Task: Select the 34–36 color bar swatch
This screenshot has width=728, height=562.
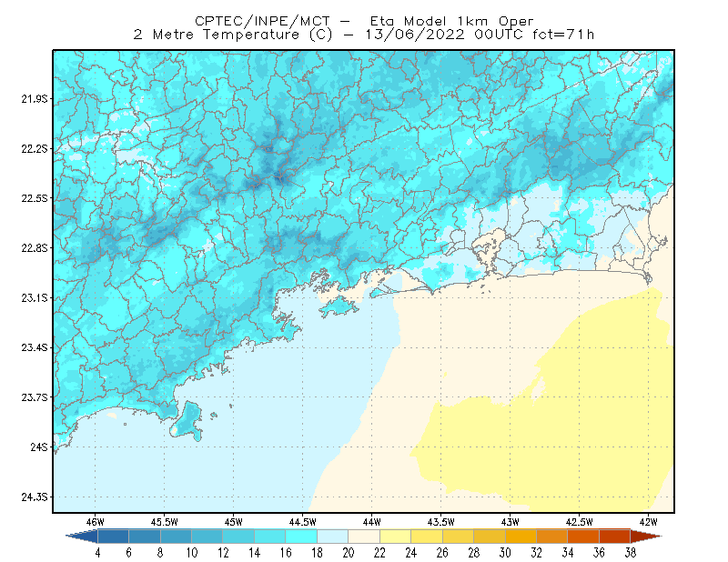Action: point(583,537)
